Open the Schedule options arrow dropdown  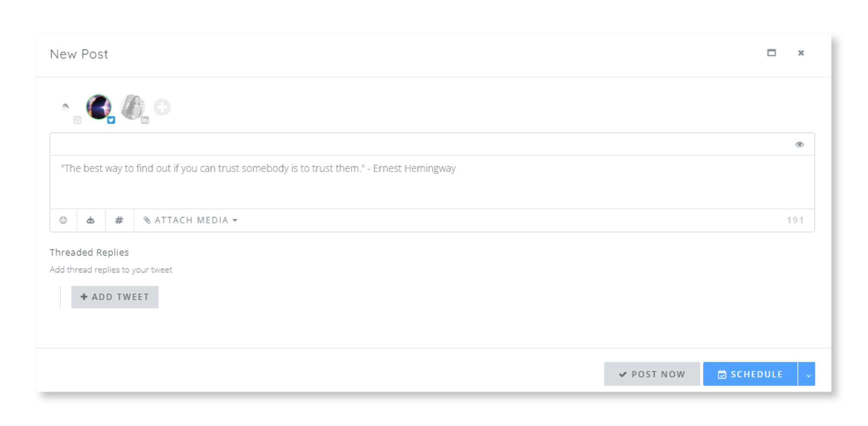(808, 374)
